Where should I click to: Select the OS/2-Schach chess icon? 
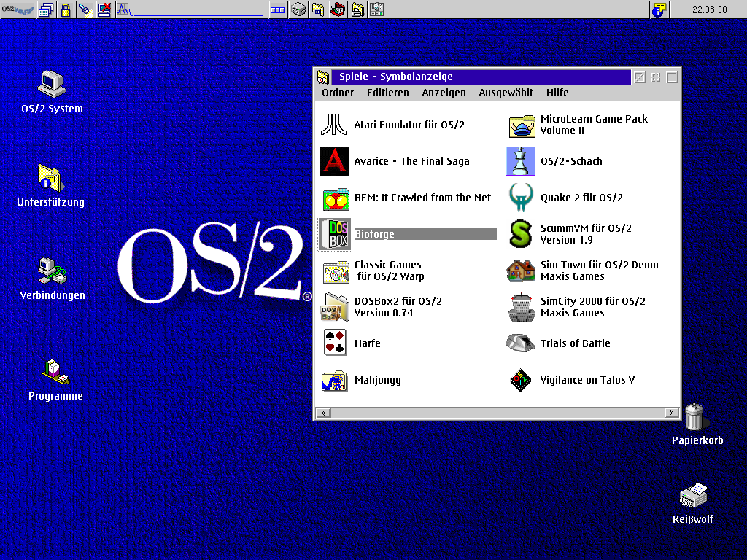520,161
